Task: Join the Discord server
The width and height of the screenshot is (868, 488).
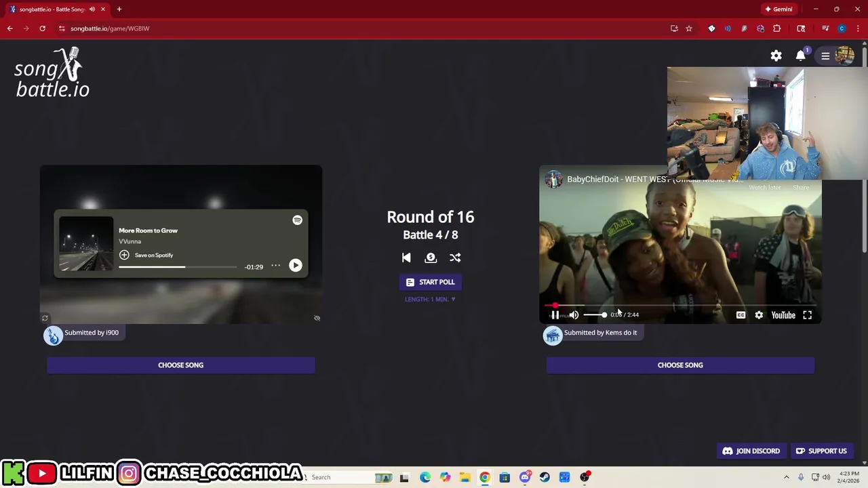Action: coord(751,451)
